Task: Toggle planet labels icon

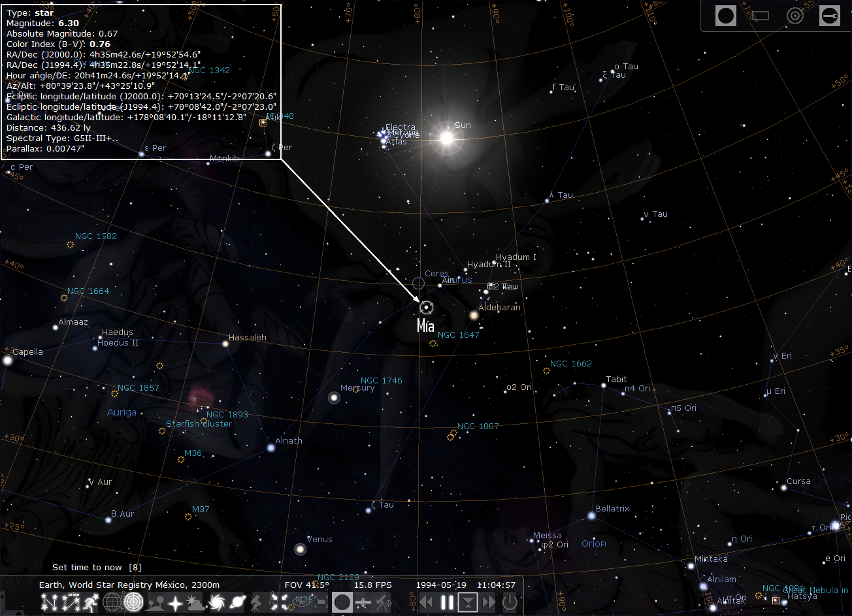Action: click(238, 602)
